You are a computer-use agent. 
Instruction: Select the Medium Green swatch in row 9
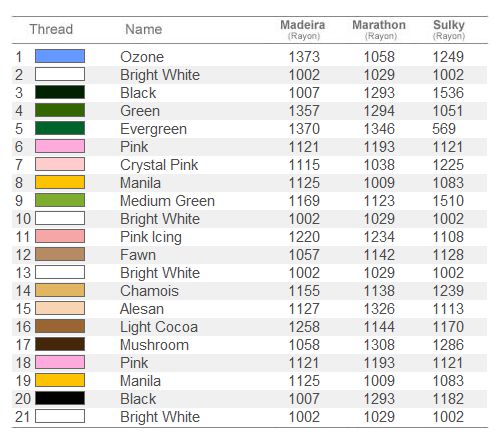coord(60,200)
